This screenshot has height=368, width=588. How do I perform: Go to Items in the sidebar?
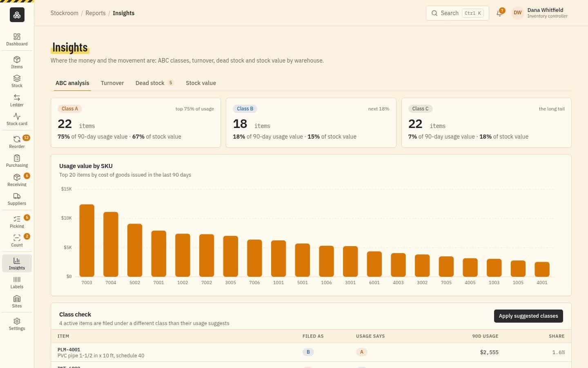point(17,62)
